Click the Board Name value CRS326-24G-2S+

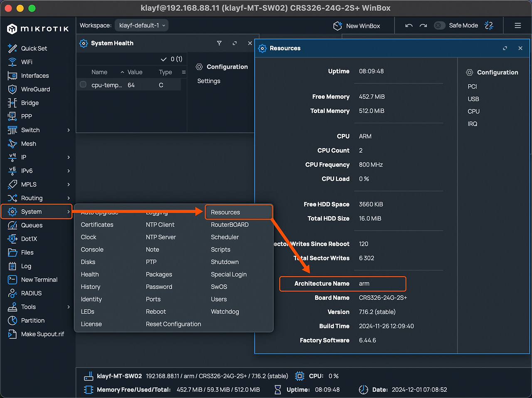click(x=383, y=298)
